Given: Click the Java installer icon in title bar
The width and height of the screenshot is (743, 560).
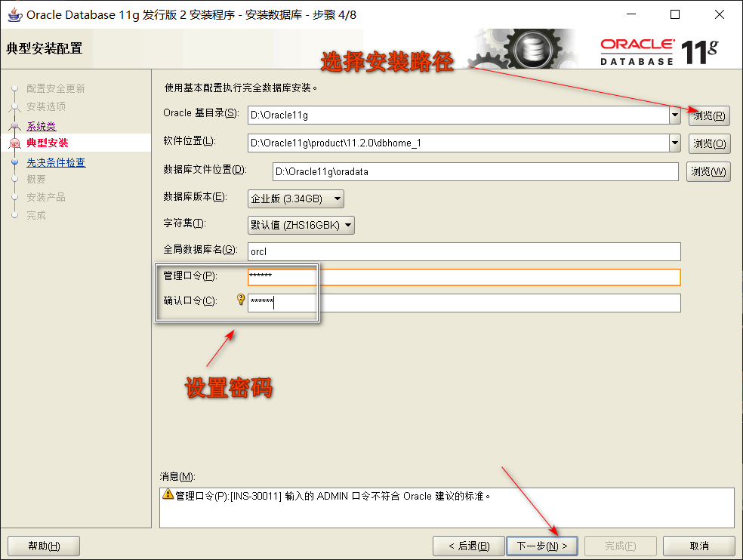Looking at the screenshot, I should [x=14, y=14].
